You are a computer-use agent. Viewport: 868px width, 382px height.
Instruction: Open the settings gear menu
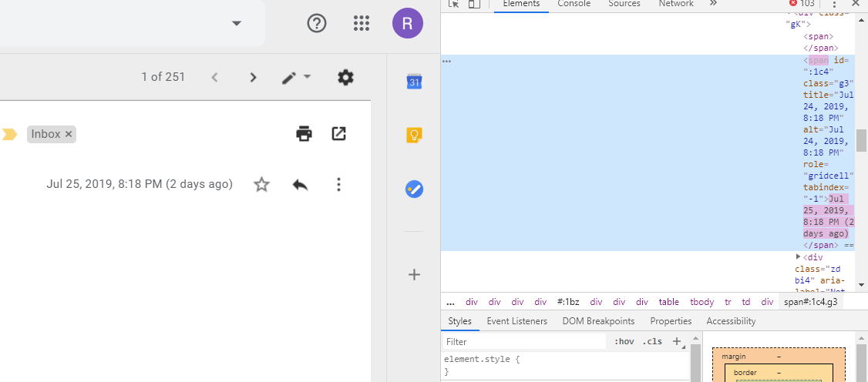345,77
